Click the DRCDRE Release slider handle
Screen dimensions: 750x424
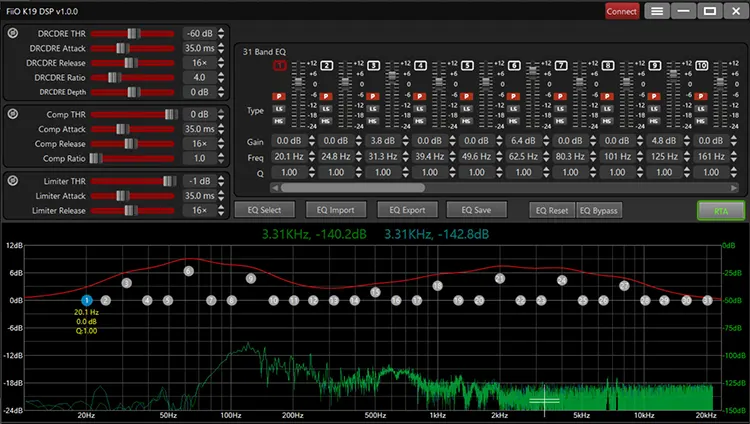tap(131, 63)
